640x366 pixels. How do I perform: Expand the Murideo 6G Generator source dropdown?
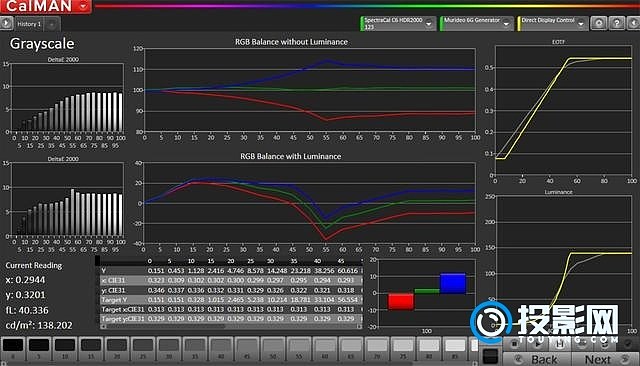pos(506,24)
